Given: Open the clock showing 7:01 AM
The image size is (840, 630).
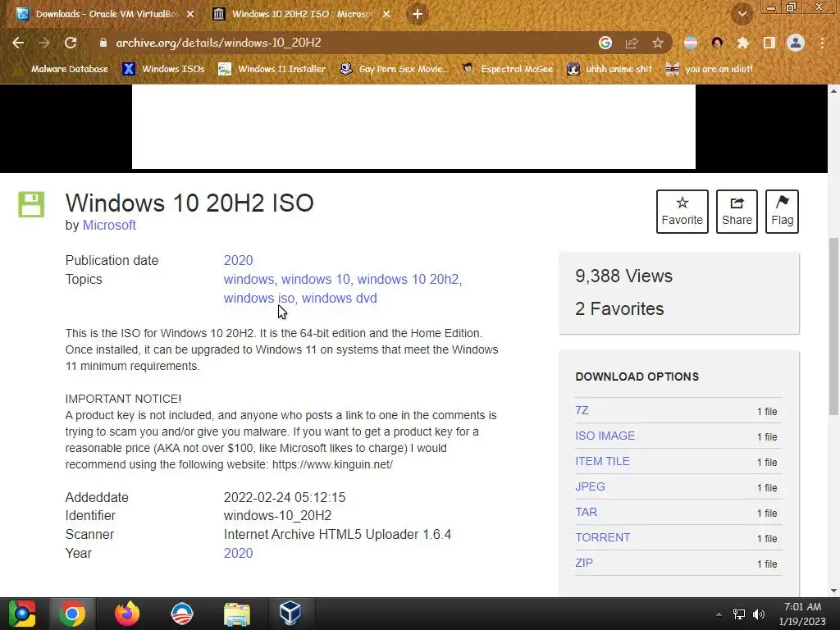Looking at the screenshot, I should 802,614.
